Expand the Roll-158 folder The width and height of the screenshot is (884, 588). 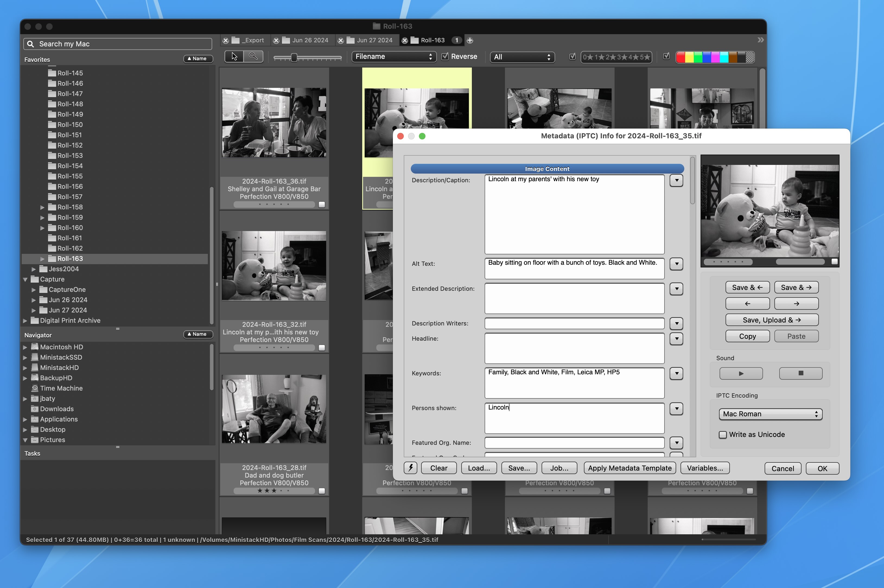42,207
